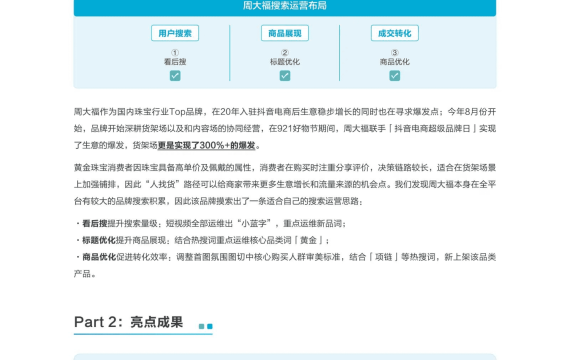Click the 标题优化 text under step two
The image size is (570, 360).
tap(285, 62)
